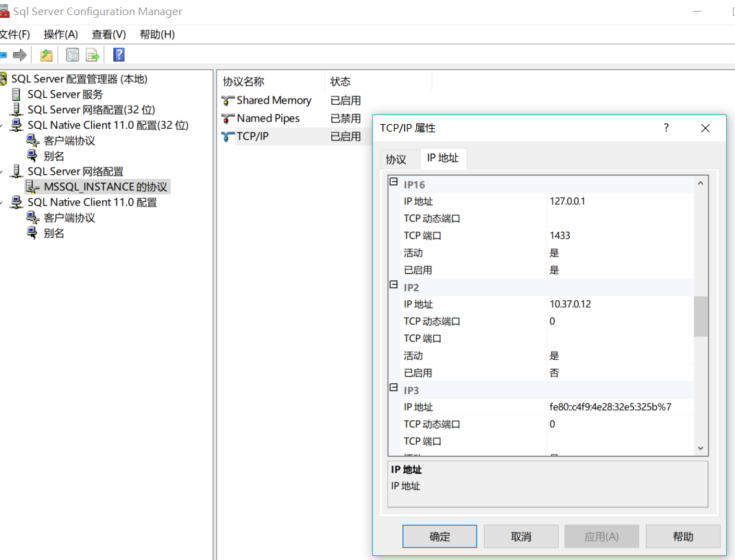Click the gray forward navigation arrow icon
The image size is (735, 560).
19,54
